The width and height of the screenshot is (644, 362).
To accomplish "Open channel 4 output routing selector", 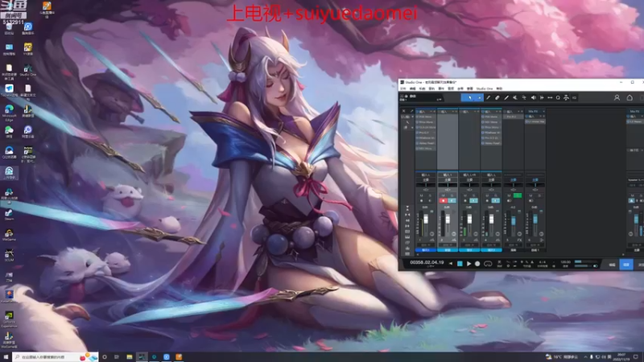I will click(491, 179).
